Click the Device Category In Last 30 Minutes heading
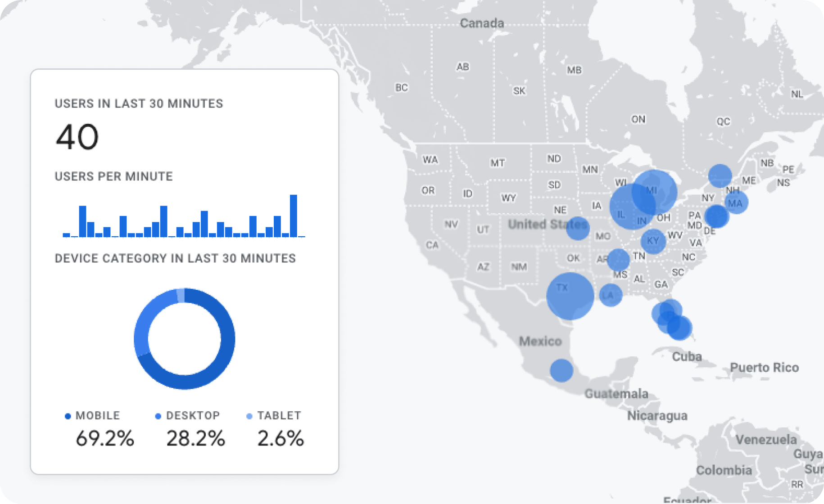Image resolution: width=824 pixels, height=504 pixels. tap(175, 258)
